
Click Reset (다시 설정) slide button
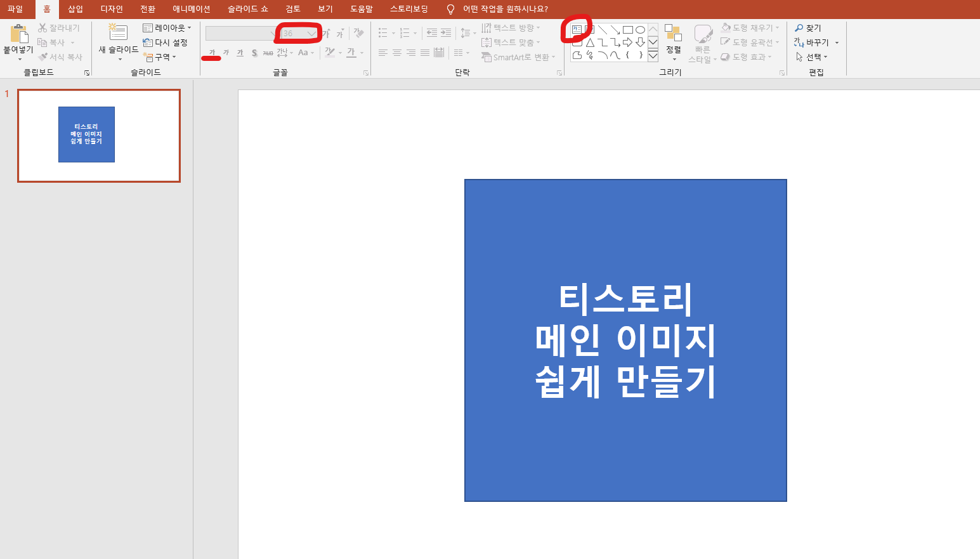pos(165,43)
